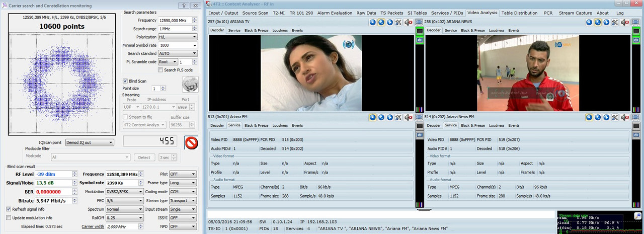Screen dimensions: 644x234
Task: Open the wrench tools icon for 514 Ariana News FM
Action: (x=615, y=117)
